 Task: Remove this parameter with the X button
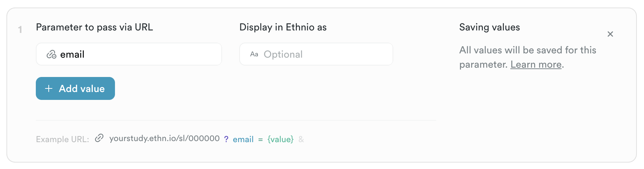[610, 34]
